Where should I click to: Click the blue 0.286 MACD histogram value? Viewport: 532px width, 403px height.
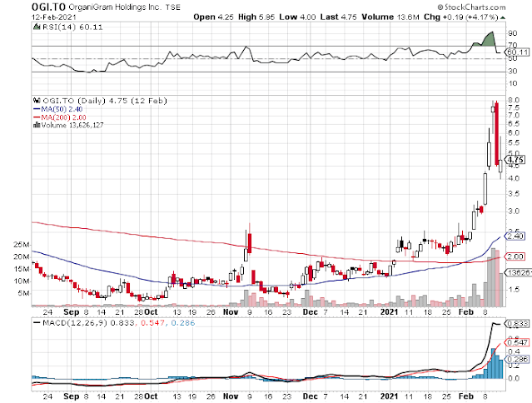(183, 323)
